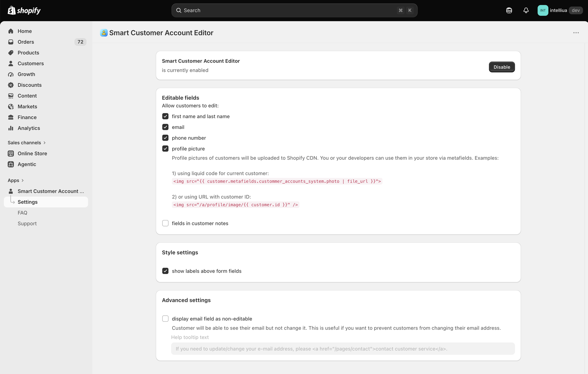This screenshot has height=374, width=588.
Task: Click the Smart Customer Account app icon in sidebar
Action: point(11,191)
